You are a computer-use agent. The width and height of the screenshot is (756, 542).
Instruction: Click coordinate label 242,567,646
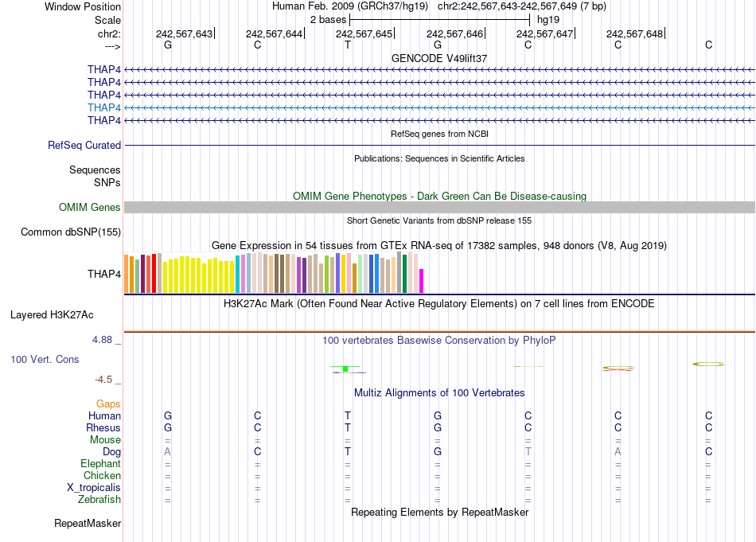[454, 33]
